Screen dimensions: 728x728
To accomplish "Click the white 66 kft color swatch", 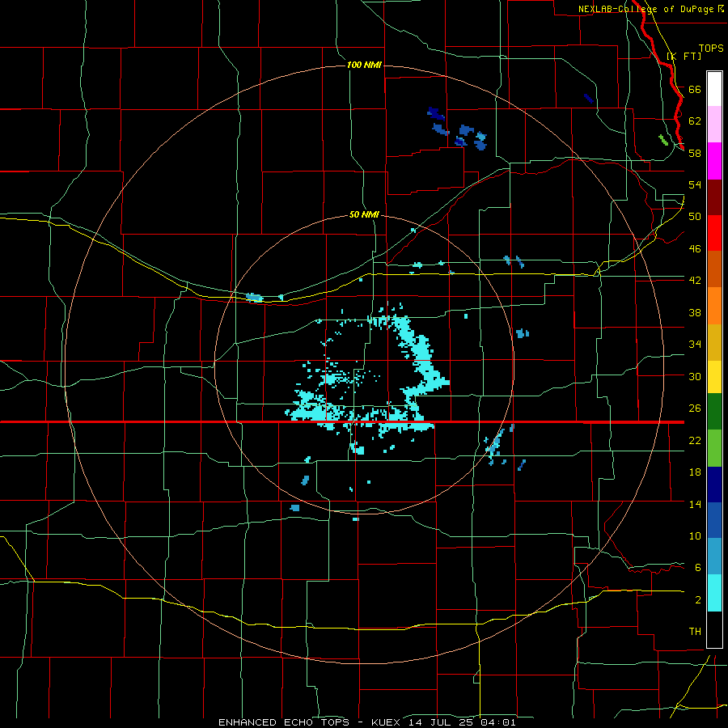I will click(714, 89).
